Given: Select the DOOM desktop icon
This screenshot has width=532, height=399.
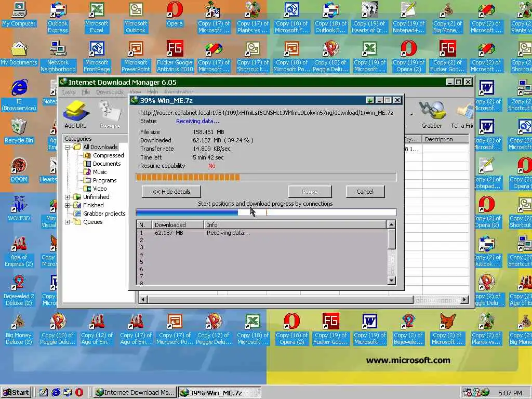Looking at the screenshot, I should [19, 170].
